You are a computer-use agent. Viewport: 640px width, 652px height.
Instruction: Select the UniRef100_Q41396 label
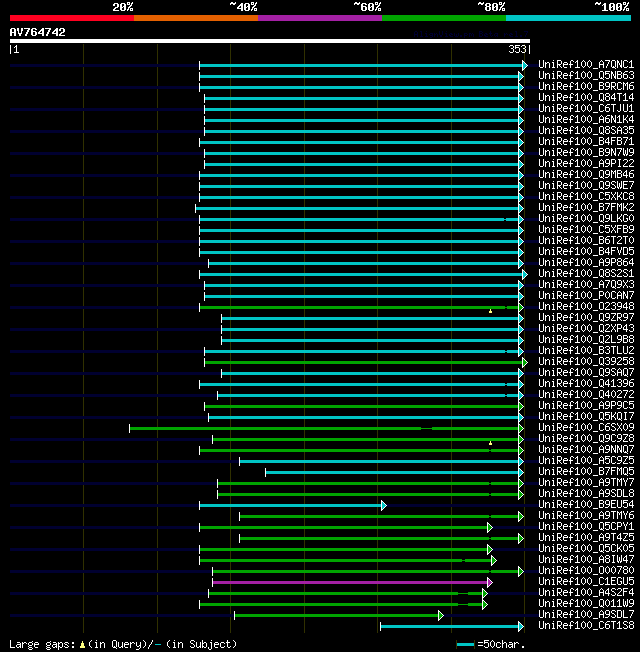pos(586,383)
